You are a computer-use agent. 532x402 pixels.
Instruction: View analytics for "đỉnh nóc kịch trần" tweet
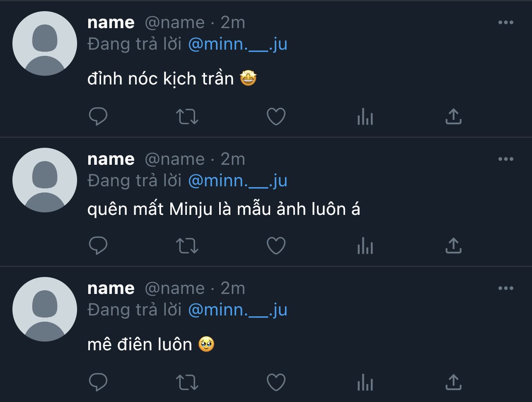(x=365, y=117)
